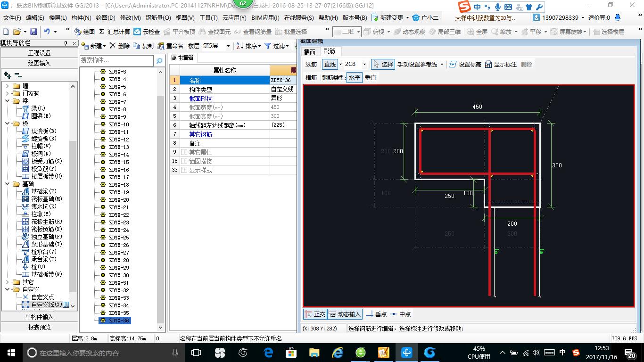Run 汇总计算 summary calculation
This screenshot has height=362, width=644.
[x=115, y=32]
